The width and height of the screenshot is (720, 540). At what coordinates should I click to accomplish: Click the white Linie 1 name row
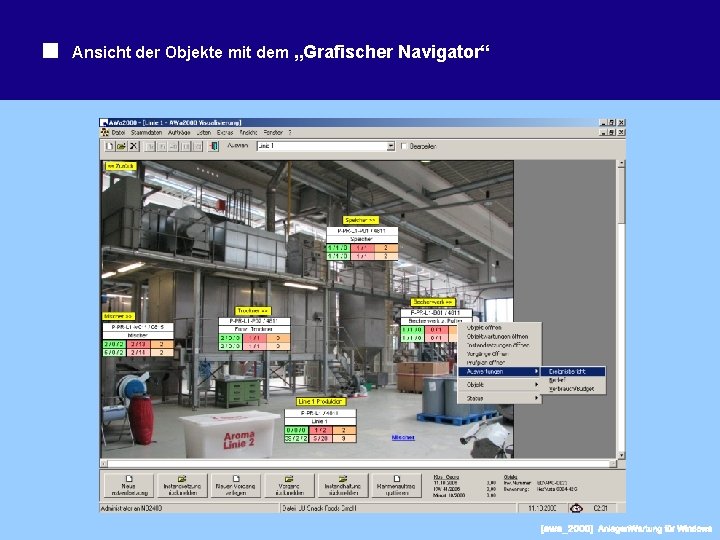pyautogui.click(x=320, y=421)
